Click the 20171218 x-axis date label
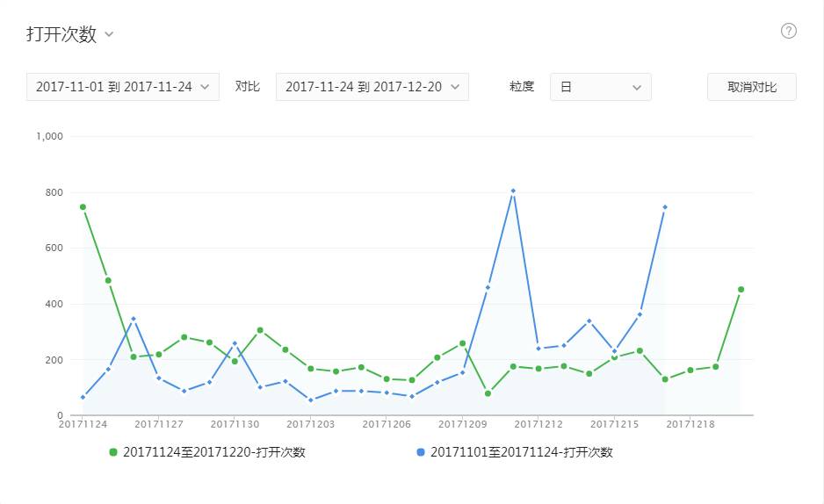This screenshot has width=824, height=504. [x=690, y=424]
